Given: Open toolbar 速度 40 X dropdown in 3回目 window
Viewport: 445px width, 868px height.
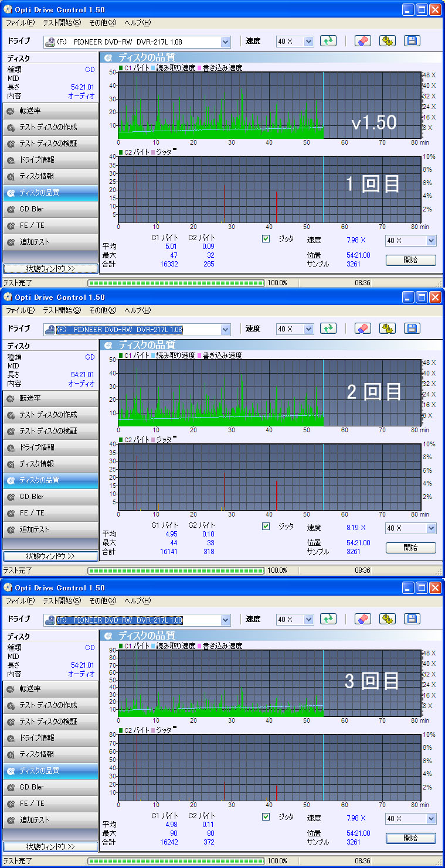Looking at the screenshot, I should (x=308, y=620).
